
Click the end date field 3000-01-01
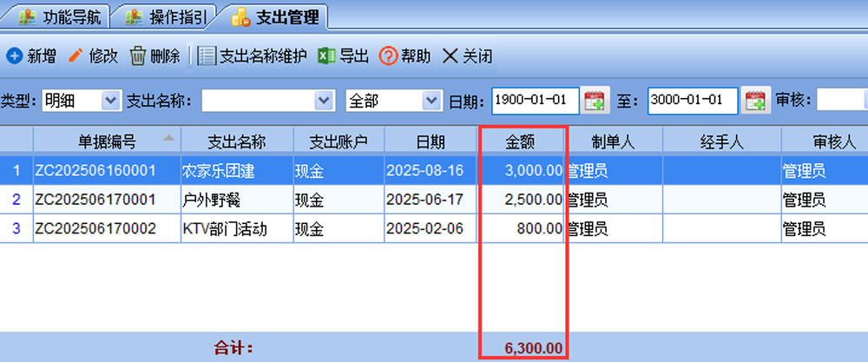click(693, 101)
